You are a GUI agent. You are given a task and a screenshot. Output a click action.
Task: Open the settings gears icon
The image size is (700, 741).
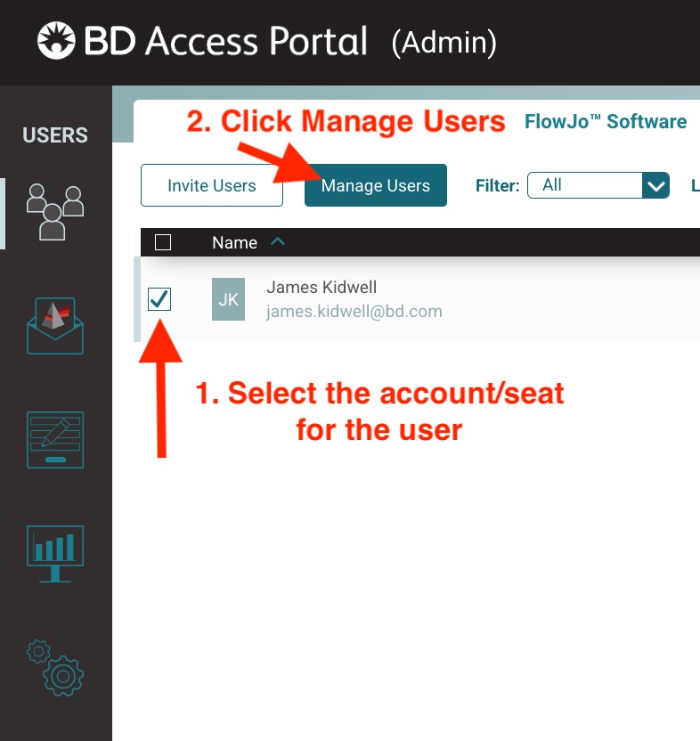[55, 668]
